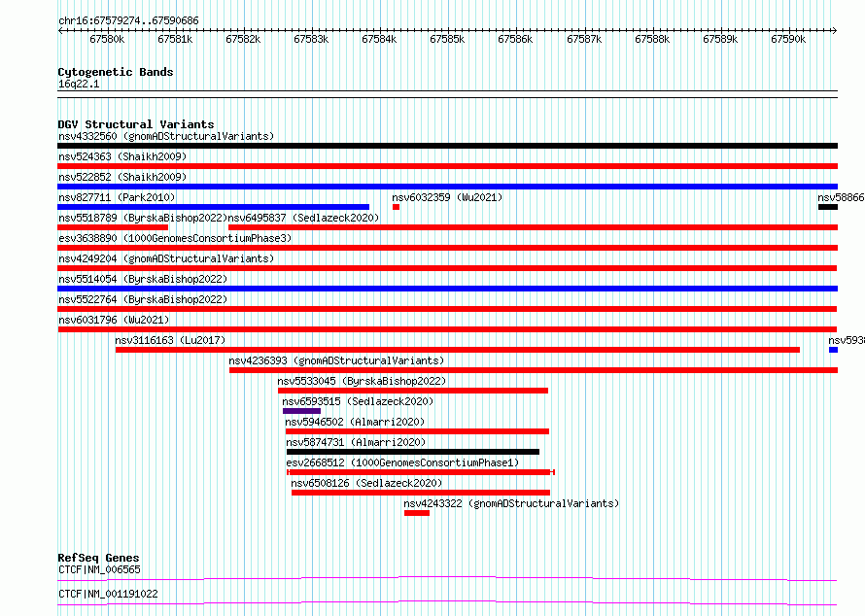Viewport: 865px width, 616px height.
Task: Open the nsv5946502 (Almarri2020) variant label
Action: pos(355,422)
